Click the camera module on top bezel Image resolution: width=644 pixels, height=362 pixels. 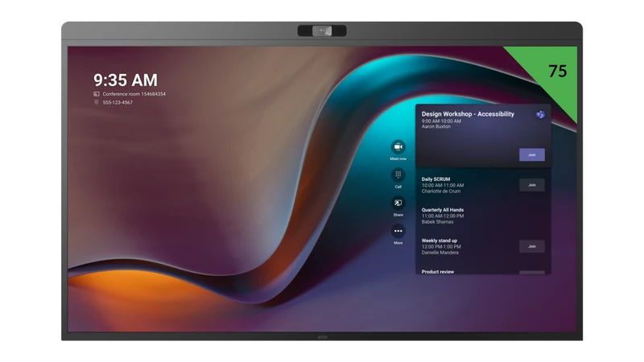click(322, 31)
